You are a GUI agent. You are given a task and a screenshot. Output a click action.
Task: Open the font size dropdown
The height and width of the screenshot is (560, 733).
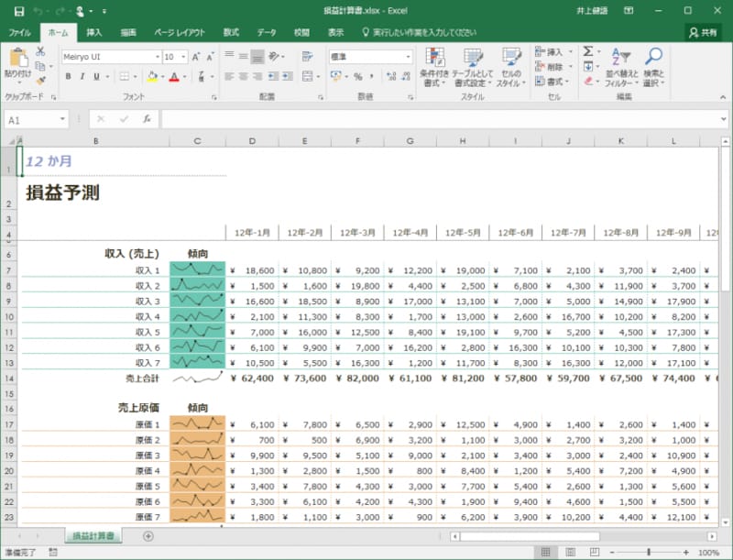[x=183, y=57]
